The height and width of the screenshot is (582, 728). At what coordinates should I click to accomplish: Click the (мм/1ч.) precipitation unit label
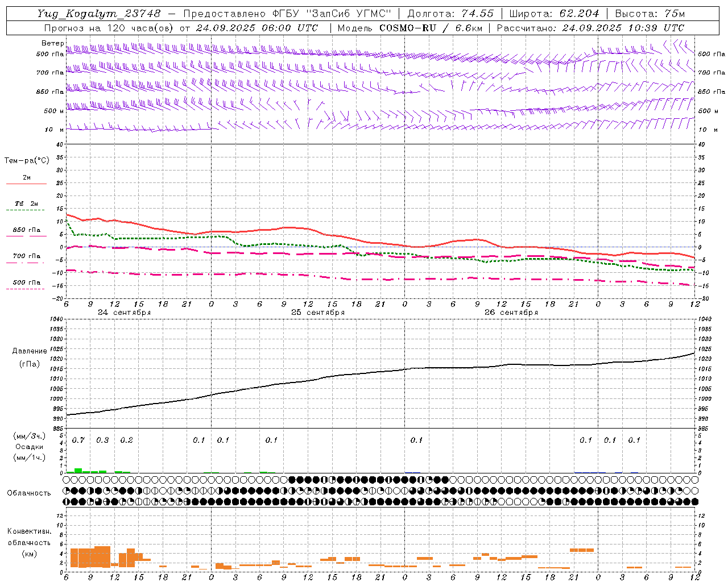[30, 458]
